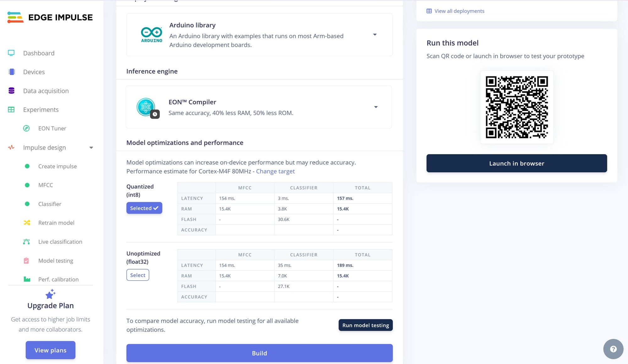Click Run model testing button
This screenshot has width=628, height=364.
tap(365, 325)
